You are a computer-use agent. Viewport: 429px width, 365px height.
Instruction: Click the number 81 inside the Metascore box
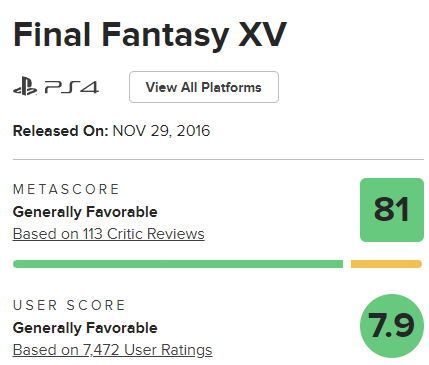click(392, 209)
